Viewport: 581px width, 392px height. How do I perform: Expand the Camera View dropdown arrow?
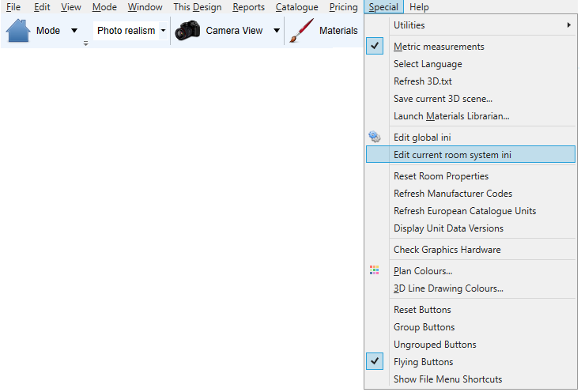(277, 30)
